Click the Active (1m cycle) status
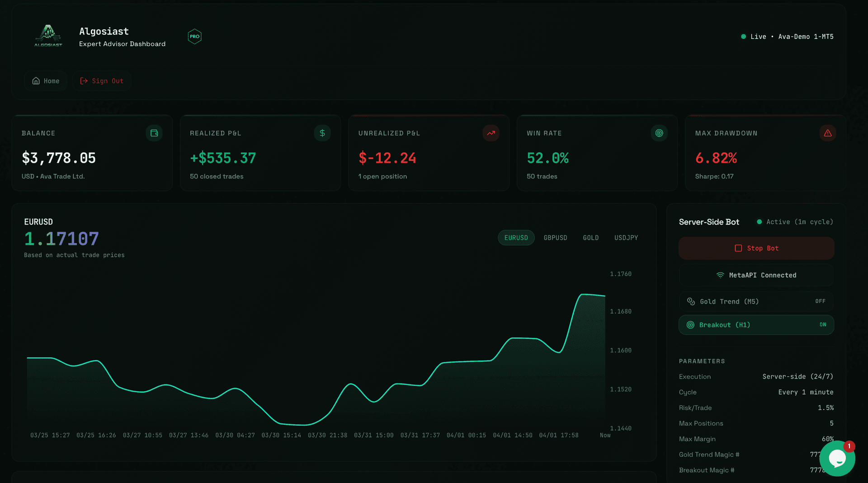This screenshot has width=868, height=483. click(795, 222)
